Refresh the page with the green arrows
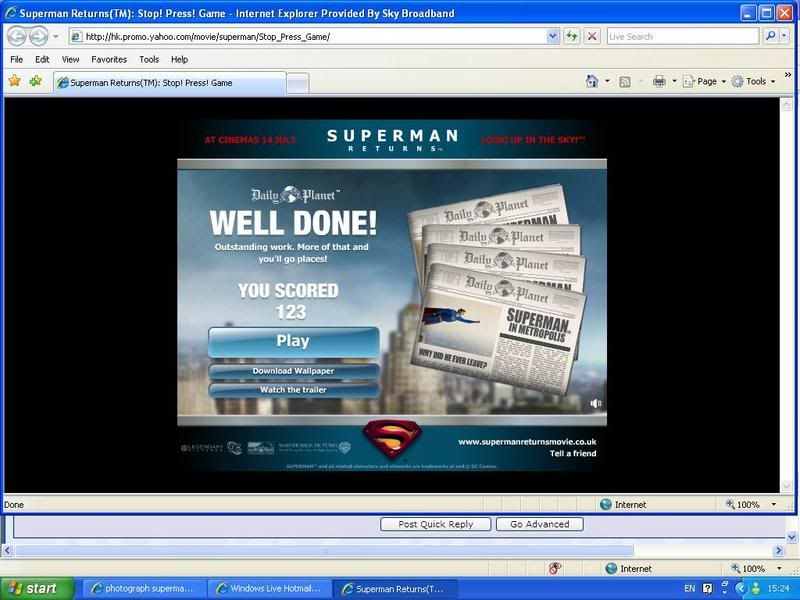The width and height of the screenshot is (800, 600). pos(571,36)
